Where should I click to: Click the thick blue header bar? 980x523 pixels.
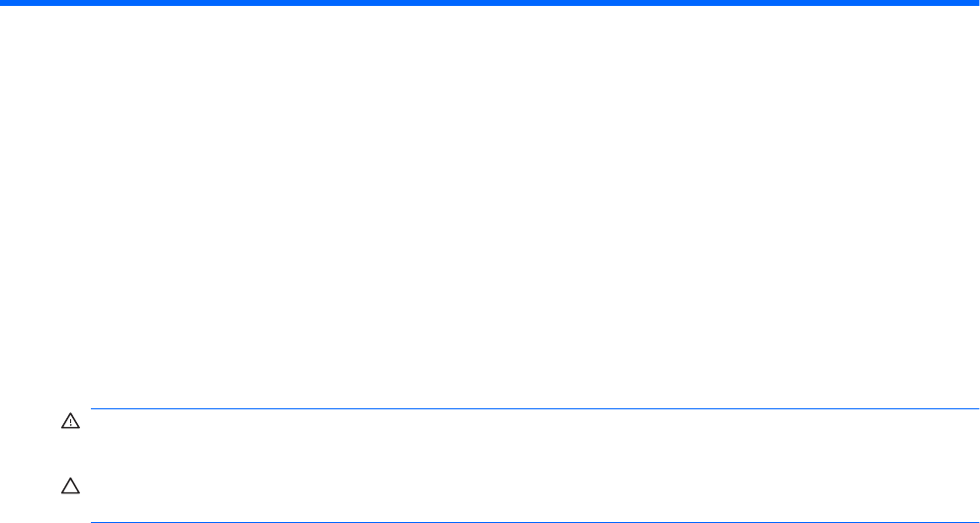coord(490,3)
